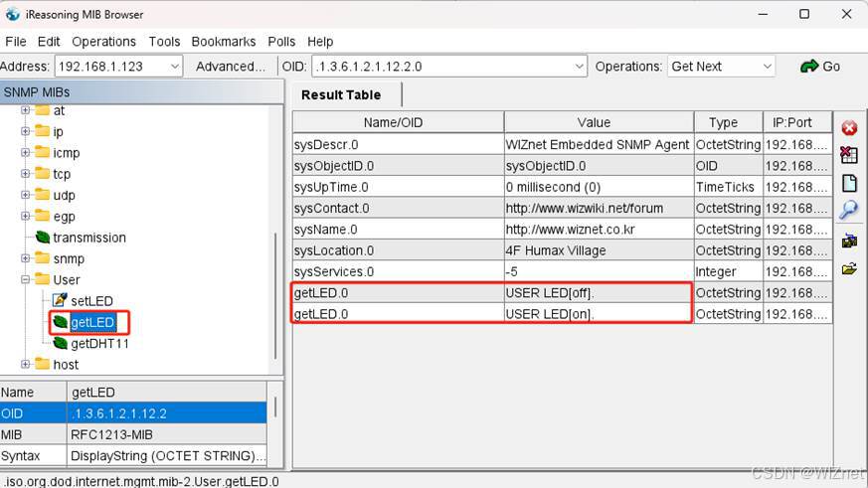The height and width of the screenshot is (488, 868).
Task: Click the MIB tree vertical scrollbar
Action: tap(275, 296)
